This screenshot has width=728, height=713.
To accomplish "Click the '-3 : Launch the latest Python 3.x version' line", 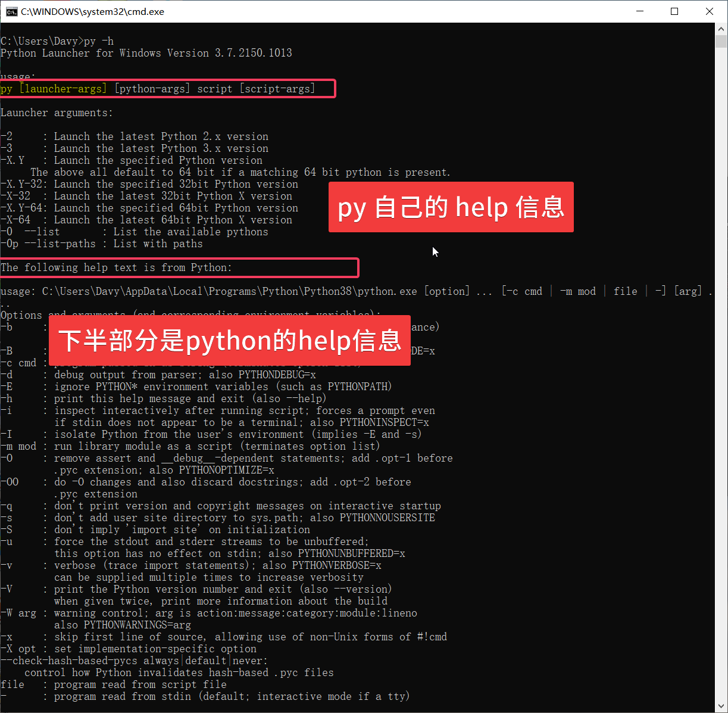I will tap(135, 148).
